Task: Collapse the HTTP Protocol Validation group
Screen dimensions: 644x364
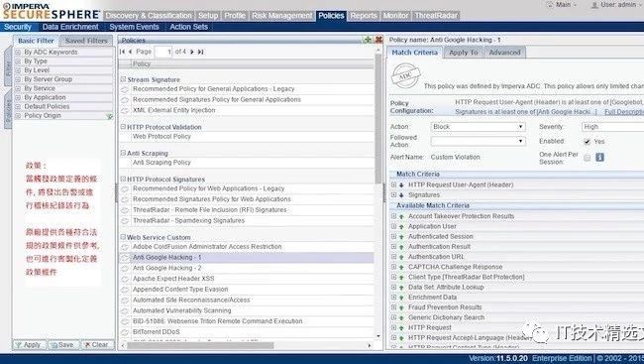Action: (123, 127)
